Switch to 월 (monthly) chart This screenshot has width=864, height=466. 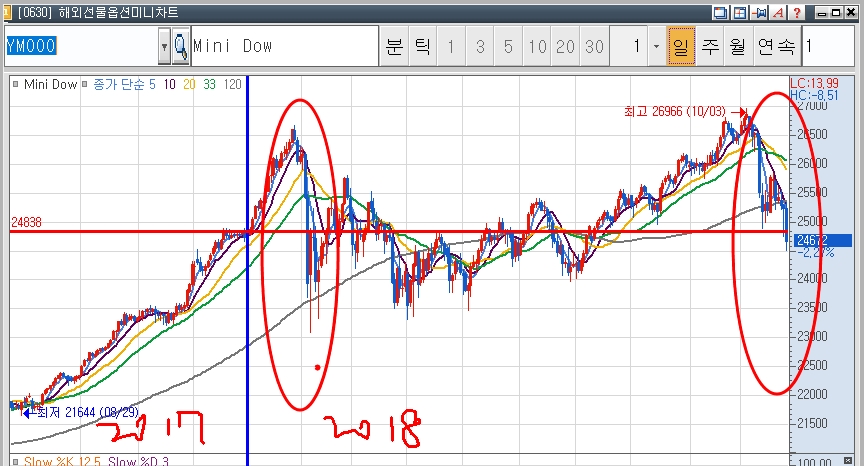pos(738,46)
